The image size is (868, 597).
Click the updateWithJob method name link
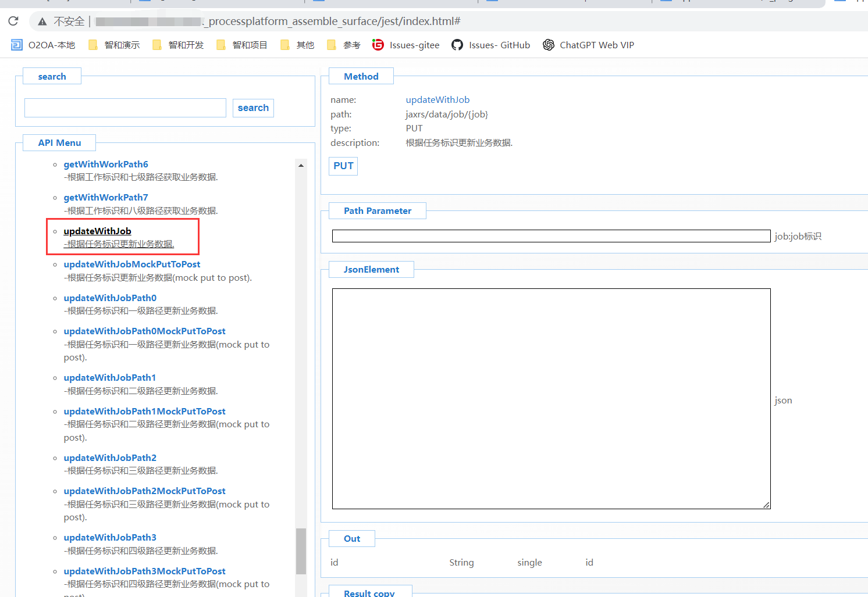437,100
